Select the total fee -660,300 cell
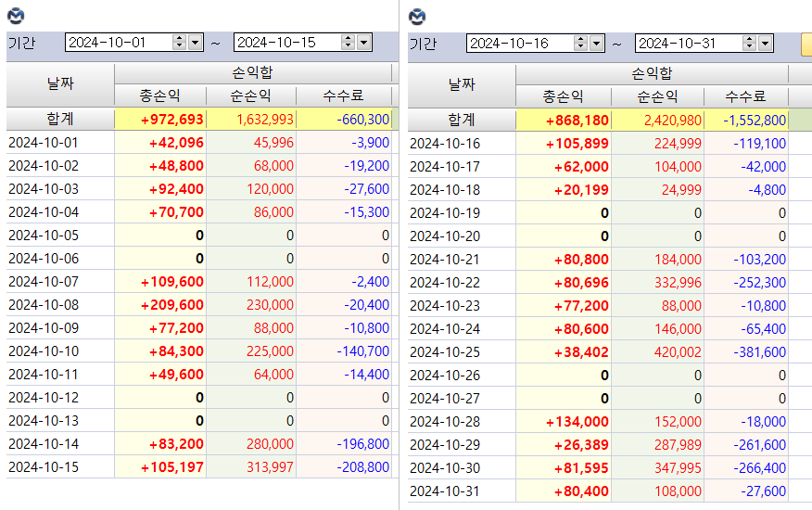The image size is (812, 510). (344, 120)
